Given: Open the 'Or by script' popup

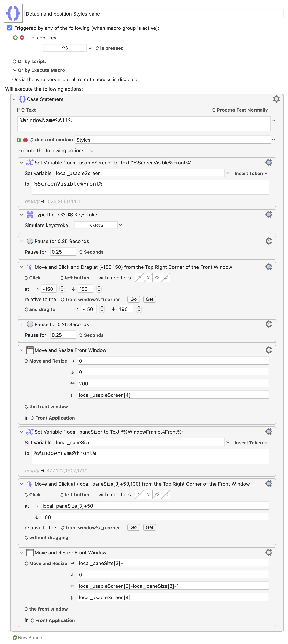Looking at the screenshot, I should (x=29, y=61).
